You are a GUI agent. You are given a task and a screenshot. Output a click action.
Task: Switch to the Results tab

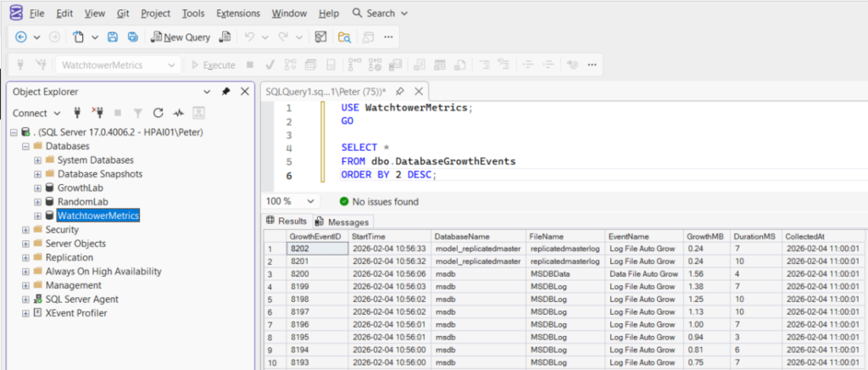point(287,221)
